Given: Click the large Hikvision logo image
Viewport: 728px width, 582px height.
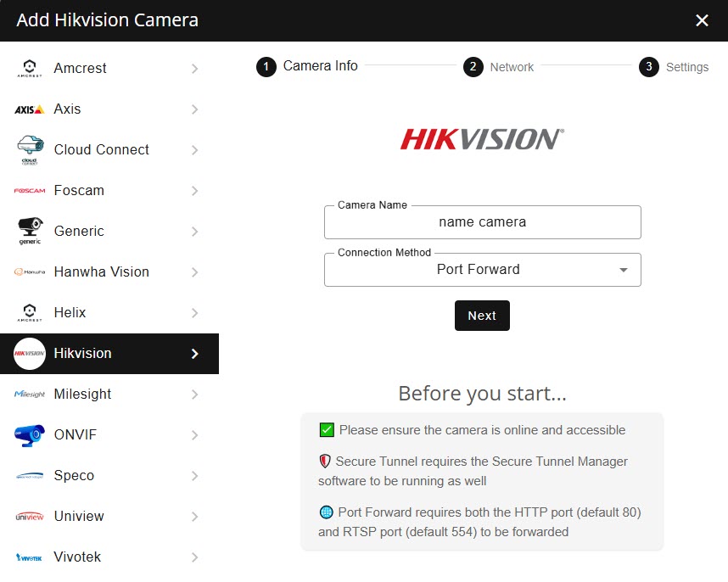Looking at the screenshot, I should tap(483, 139).
